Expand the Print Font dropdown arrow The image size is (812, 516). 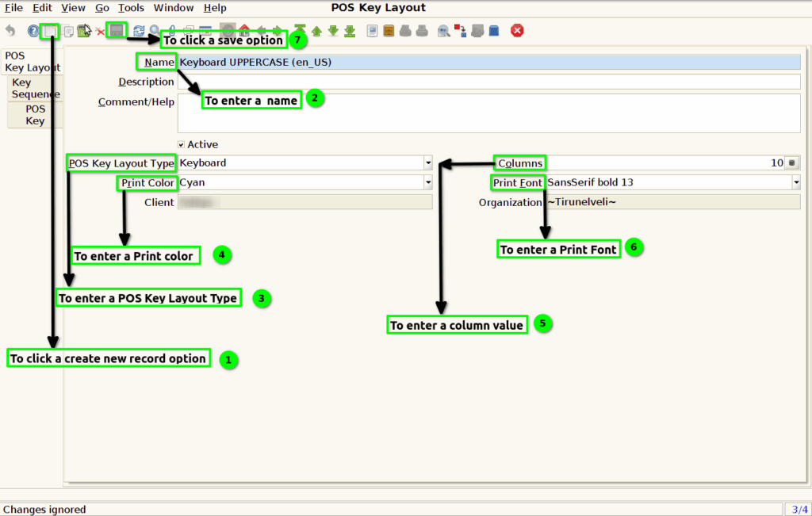[796, 182]
